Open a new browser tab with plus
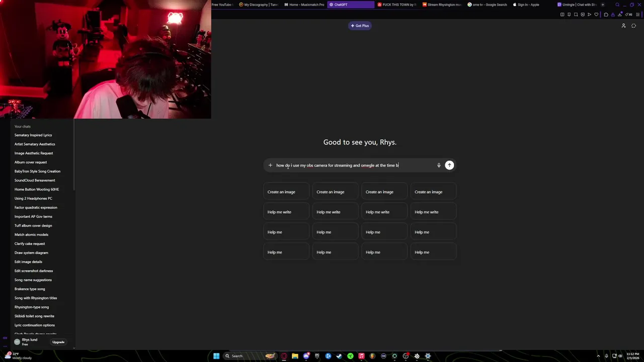 click(x=603, y=5)
